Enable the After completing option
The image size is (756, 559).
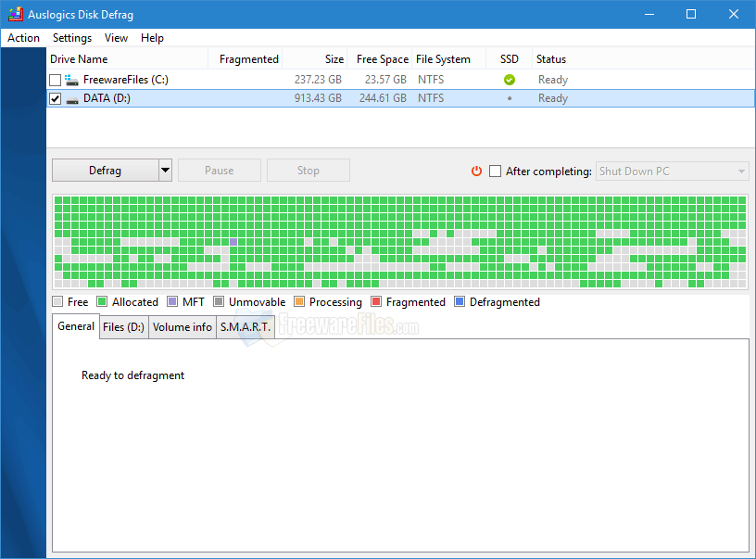point(496,172)
